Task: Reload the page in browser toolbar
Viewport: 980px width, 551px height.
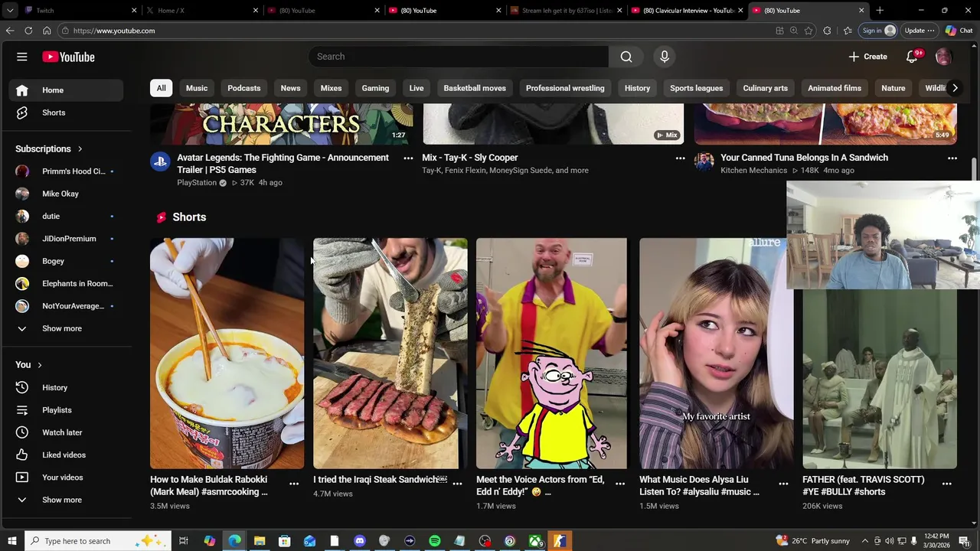Action: 28,31
